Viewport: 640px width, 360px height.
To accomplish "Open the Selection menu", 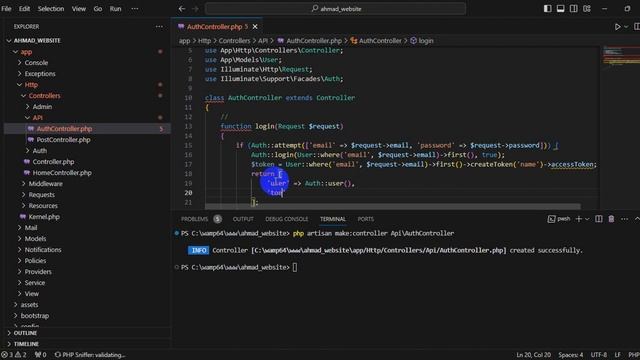I will [x=51, y=9].
